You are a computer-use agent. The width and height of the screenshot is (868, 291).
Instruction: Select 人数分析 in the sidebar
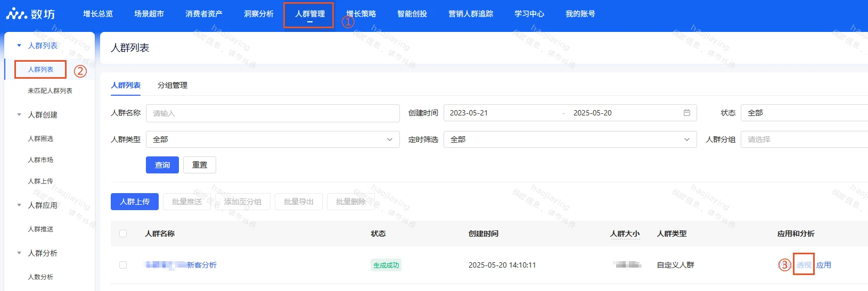(40, 277)
